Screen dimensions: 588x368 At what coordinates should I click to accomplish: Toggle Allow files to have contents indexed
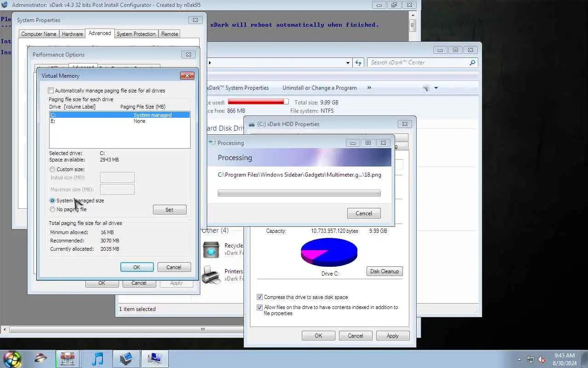(x=260, y=307)
